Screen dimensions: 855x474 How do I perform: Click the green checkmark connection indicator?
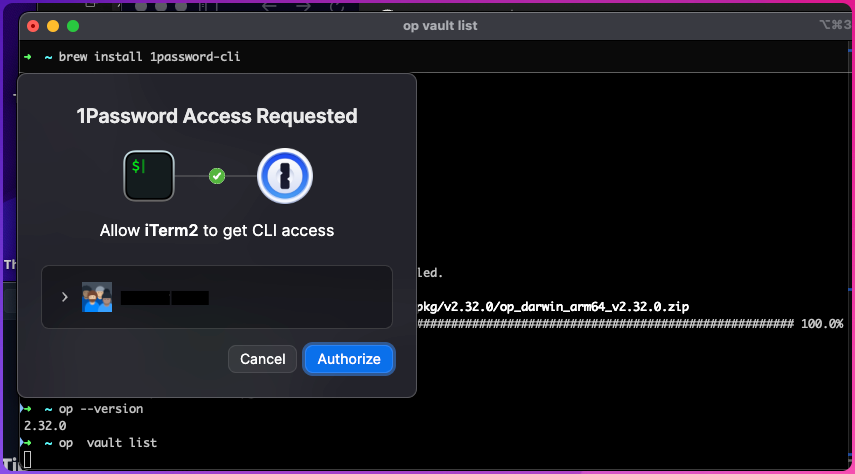[217, 176]
